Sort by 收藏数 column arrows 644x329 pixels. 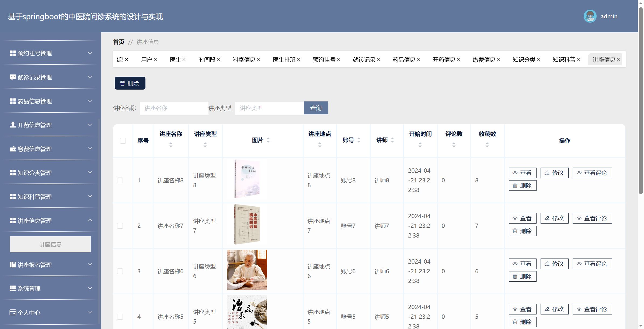(487, 145)
